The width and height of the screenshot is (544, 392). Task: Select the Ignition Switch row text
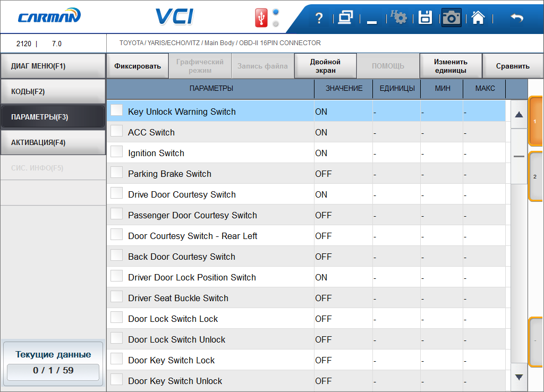[x=156, y=154]
